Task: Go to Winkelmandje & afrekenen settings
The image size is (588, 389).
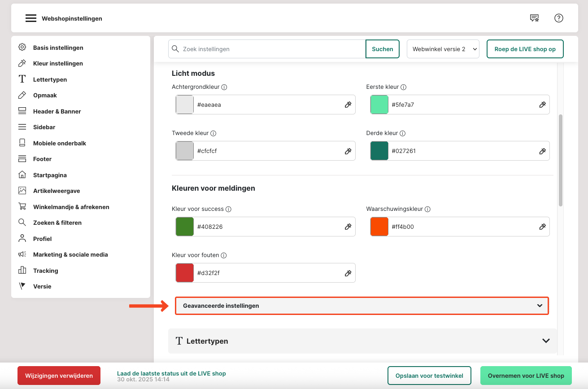Action: [x=71, y=207]
